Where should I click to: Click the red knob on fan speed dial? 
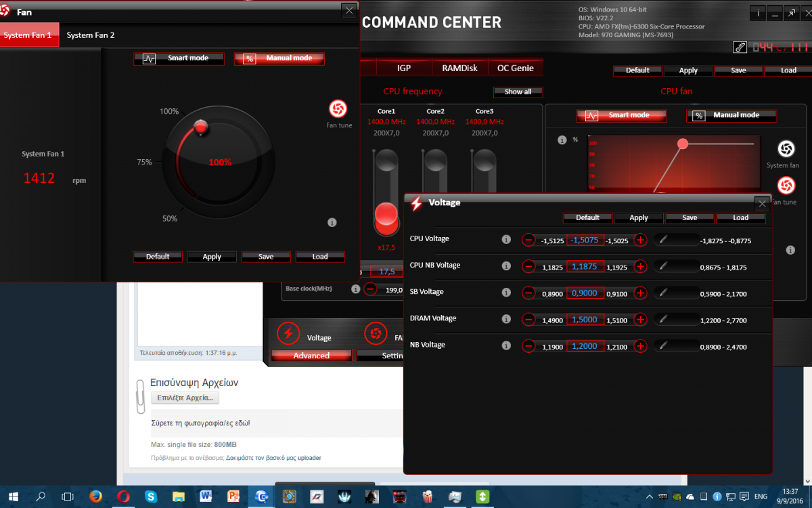point(200,126)
